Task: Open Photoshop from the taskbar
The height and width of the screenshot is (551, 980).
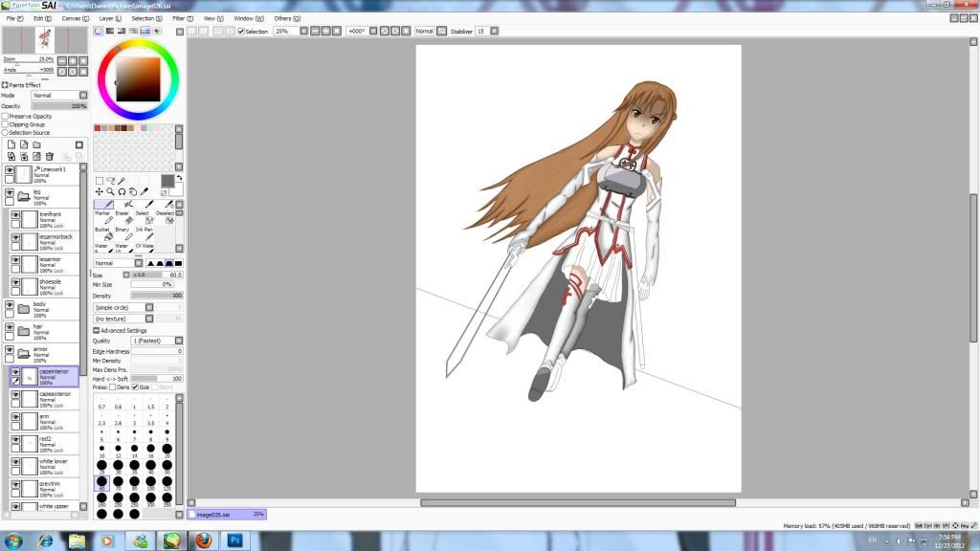Action: [x=235, y=540]
